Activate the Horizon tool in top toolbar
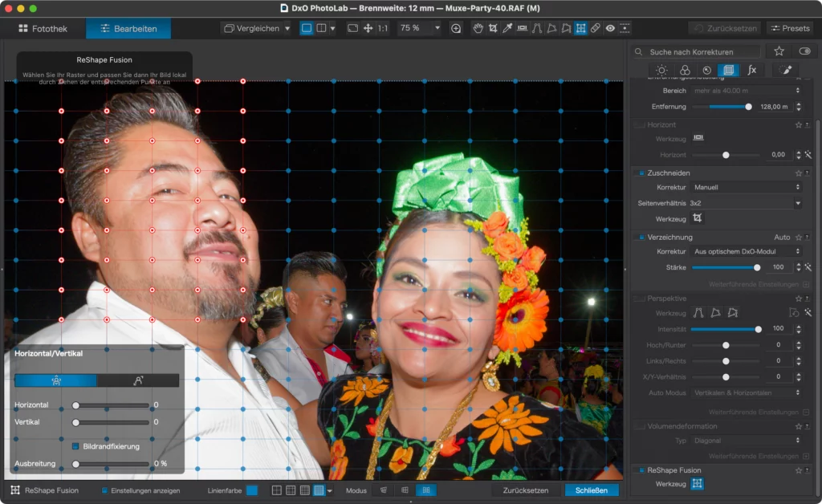 point(522,28)
